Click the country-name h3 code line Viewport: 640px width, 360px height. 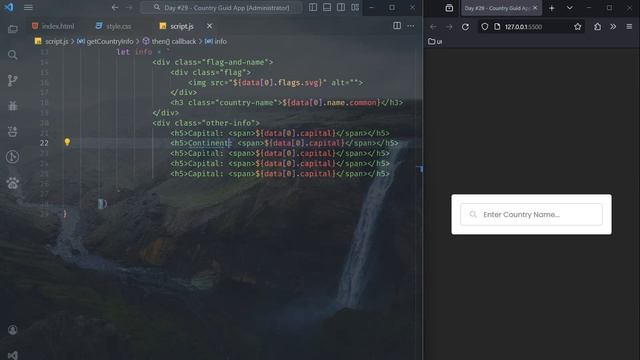pos(287,102)
